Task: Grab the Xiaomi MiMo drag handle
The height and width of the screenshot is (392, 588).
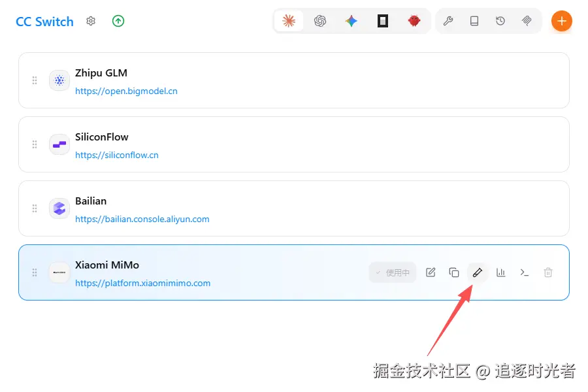Action: (x=35, y=272)
